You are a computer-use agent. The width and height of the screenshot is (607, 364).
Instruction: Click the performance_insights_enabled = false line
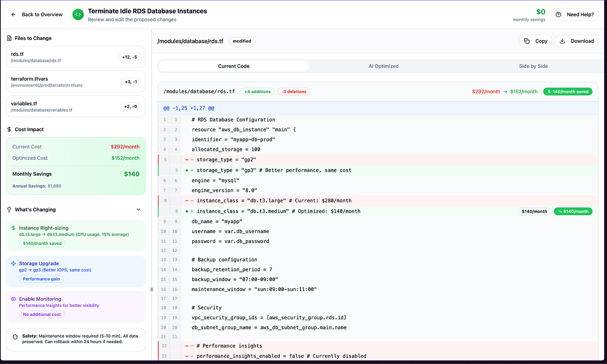point(378,356)
